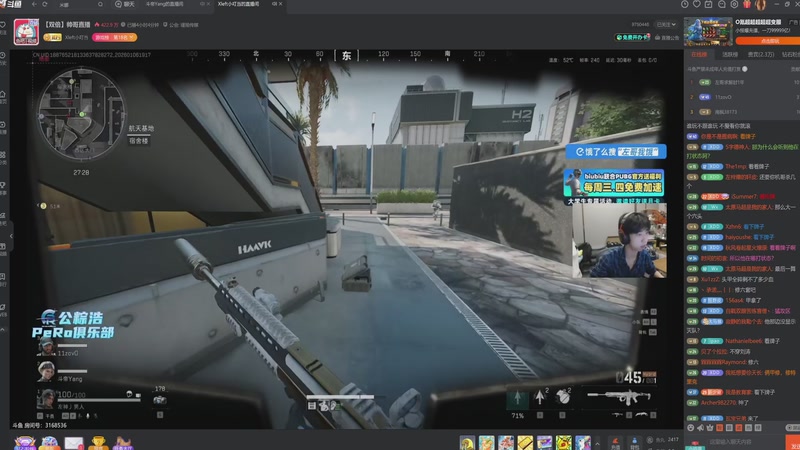800x450 pixels.
Task: Open the game ad thumbnail in sidebar
Action: click(708, 32)
